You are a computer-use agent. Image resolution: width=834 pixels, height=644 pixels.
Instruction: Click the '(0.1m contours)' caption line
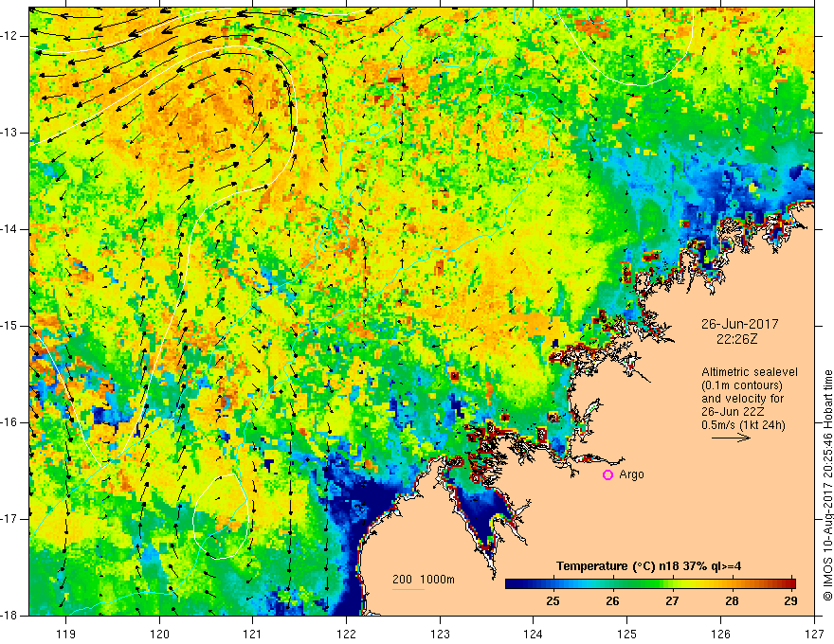[742, 385]
